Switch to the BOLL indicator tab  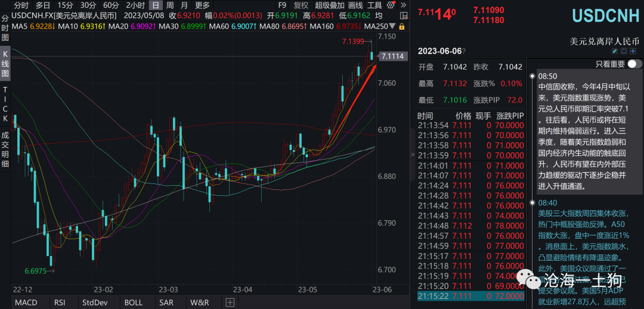point(133,303)
